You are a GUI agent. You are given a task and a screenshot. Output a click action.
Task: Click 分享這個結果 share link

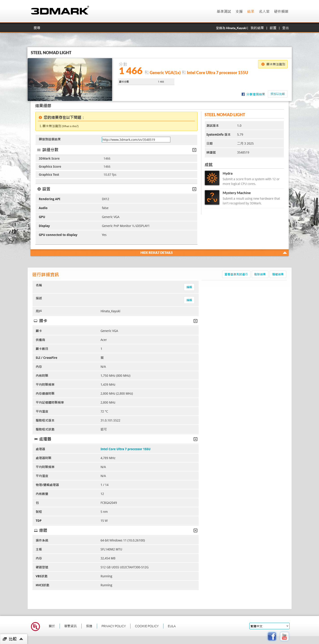255,94
